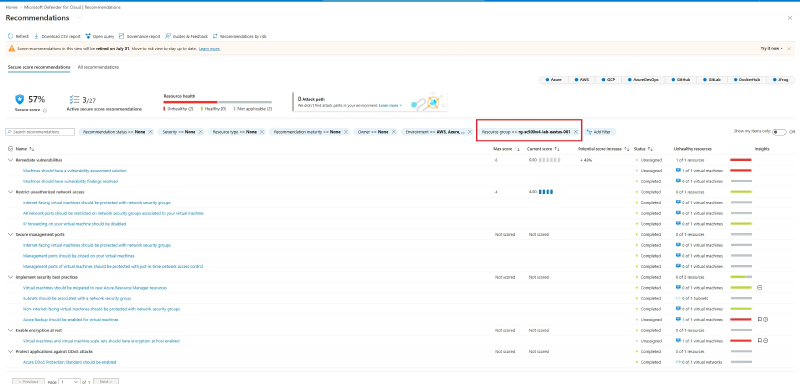Collapse Protect applications against DDoS attacks group

point(11,352)
